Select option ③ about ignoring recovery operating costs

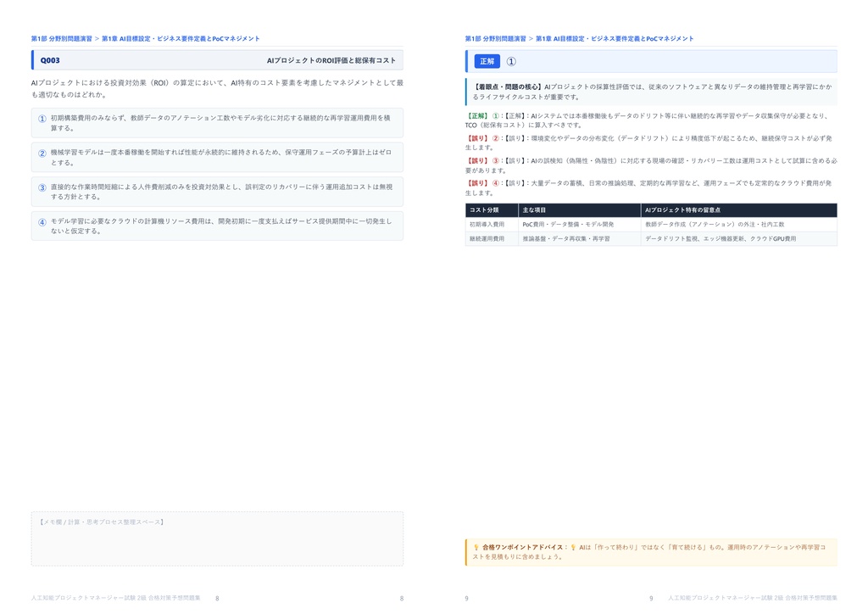point(217,192)
